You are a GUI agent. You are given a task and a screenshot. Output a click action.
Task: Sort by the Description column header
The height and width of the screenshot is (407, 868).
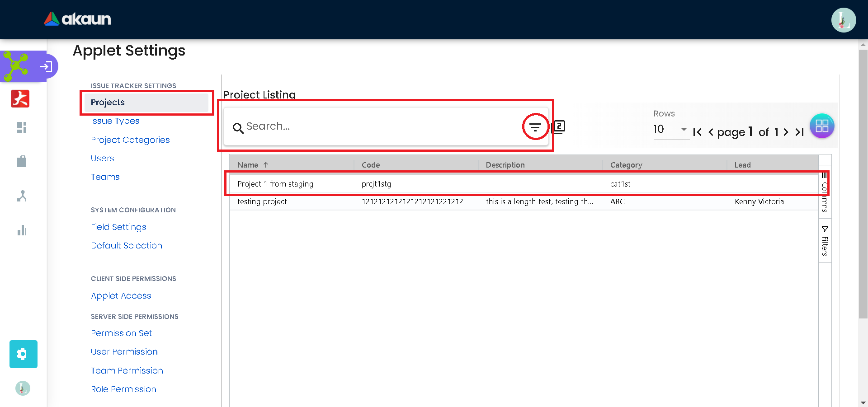click(x=540, y=165)
